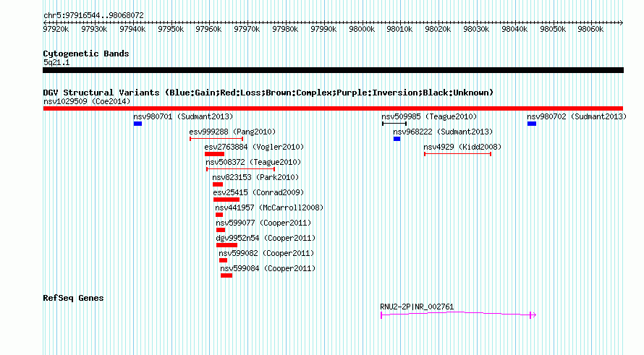Click the 98040k ruler position

point(514,29)
